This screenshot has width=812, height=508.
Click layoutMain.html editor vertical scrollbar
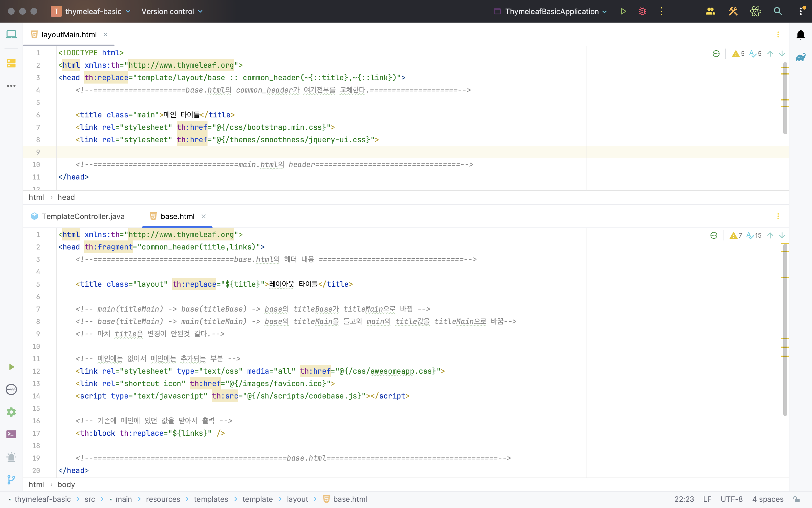pos(785,98)
